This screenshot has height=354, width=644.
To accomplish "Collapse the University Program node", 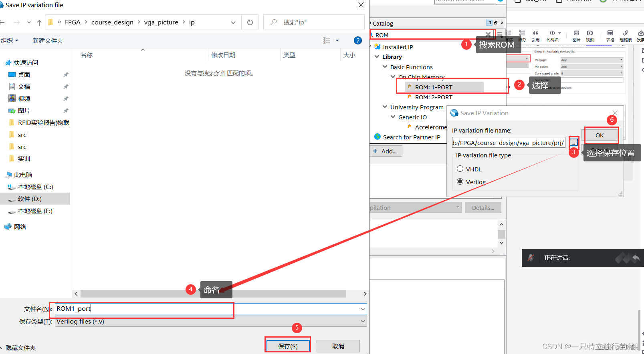I will click(385, 107).
